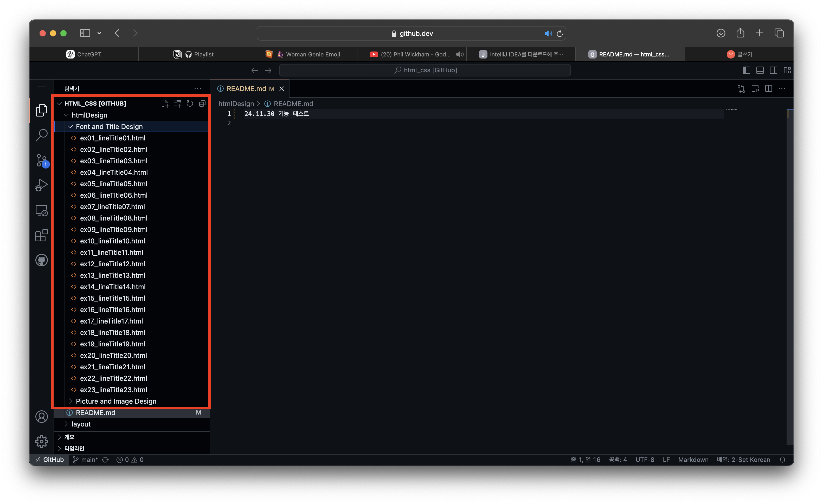Close the README.md editor tab

tap(281, 88)
